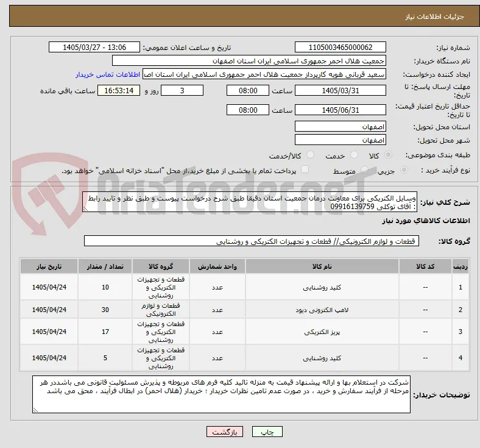Screen dimensions: 480x448
Task: Click کلید روشنایی in row 1
Action: click(x=322, y=287)
